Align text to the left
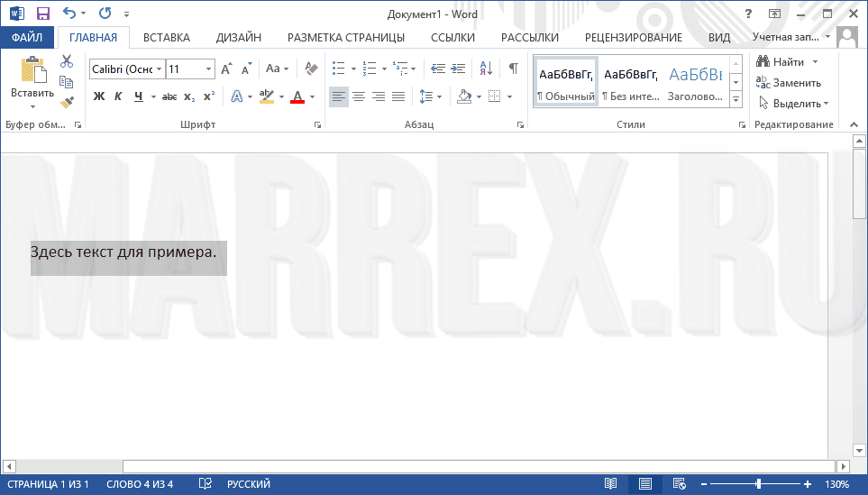Viewport: 868px width, 495px height. (339, 96)
